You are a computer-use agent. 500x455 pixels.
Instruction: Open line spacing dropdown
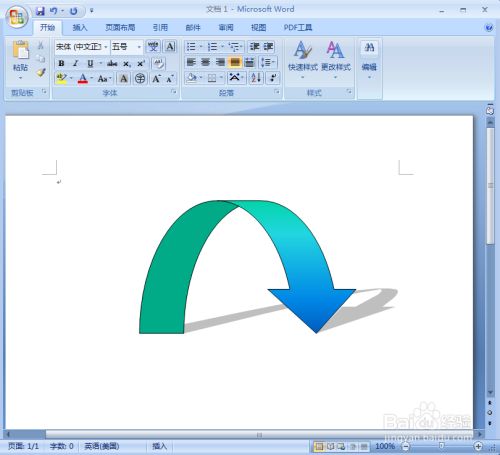268,62
